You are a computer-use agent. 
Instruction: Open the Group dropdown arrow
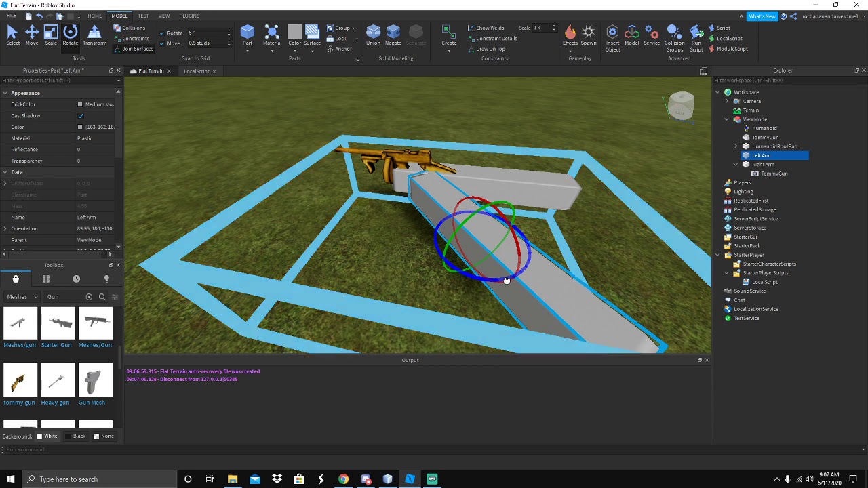[353, 28]
